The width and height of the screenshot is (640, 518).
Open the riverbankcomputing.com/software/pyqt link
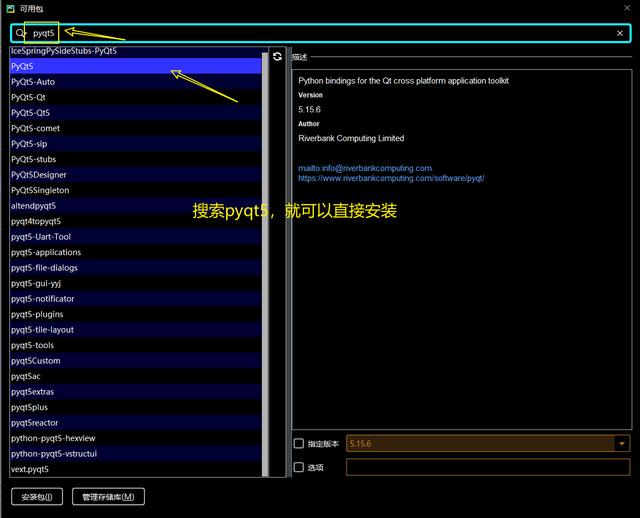[391, 178]
